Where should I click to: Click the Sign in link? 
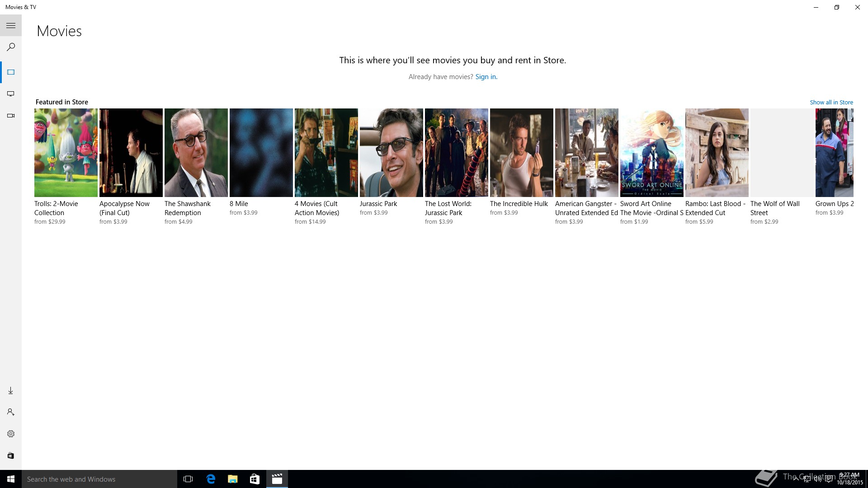pyautogui.click(x=486, y=77)
